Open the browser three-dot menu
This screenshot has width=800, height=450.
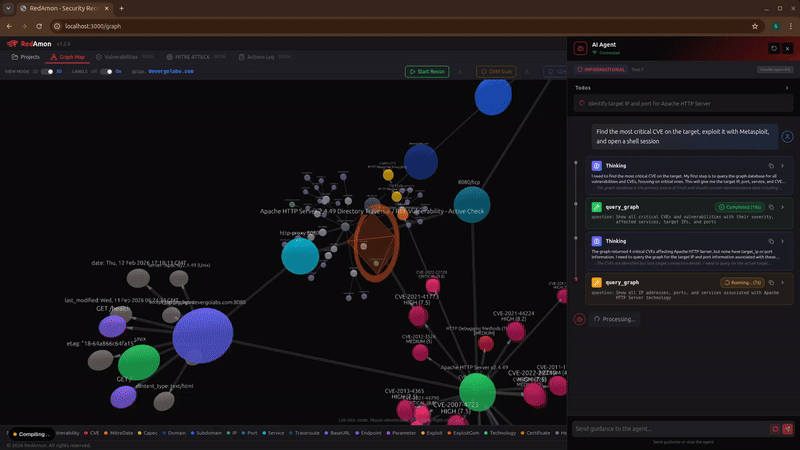coord(791,26)
